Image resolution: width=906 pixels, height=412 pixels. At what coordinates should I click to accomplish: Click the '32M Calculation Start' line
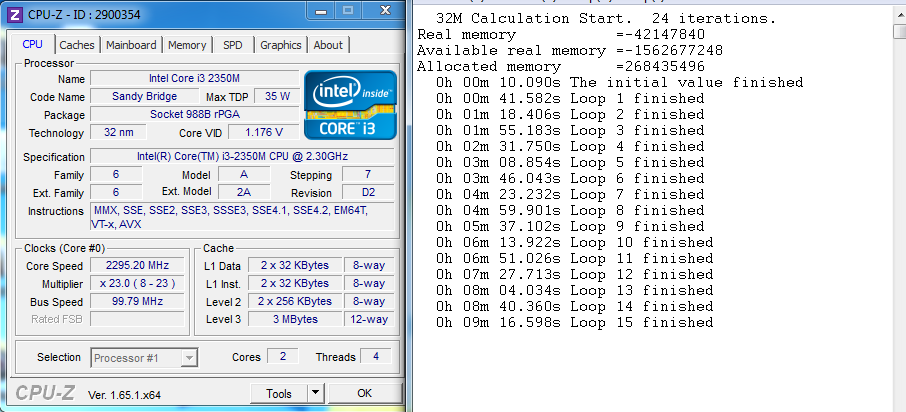pos(606,18)
